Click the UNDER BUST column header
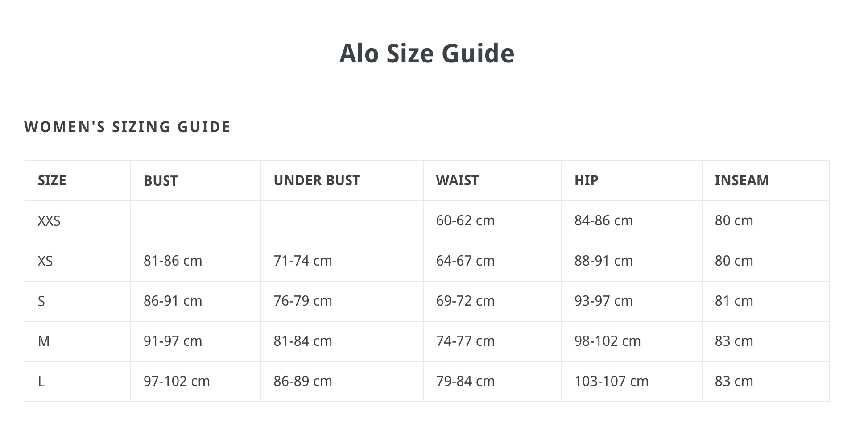 (317, 180)
